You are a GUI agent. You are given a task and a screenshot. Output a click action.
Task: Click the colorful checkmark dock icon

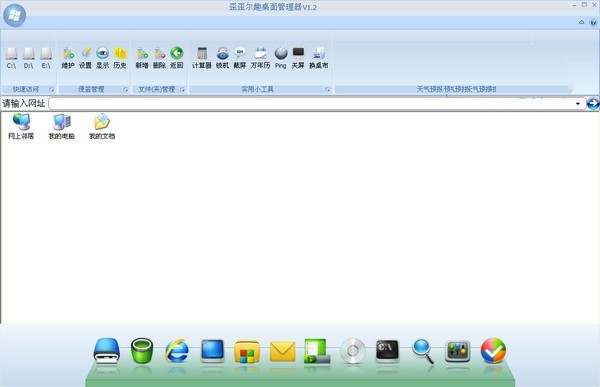(493, 350)
